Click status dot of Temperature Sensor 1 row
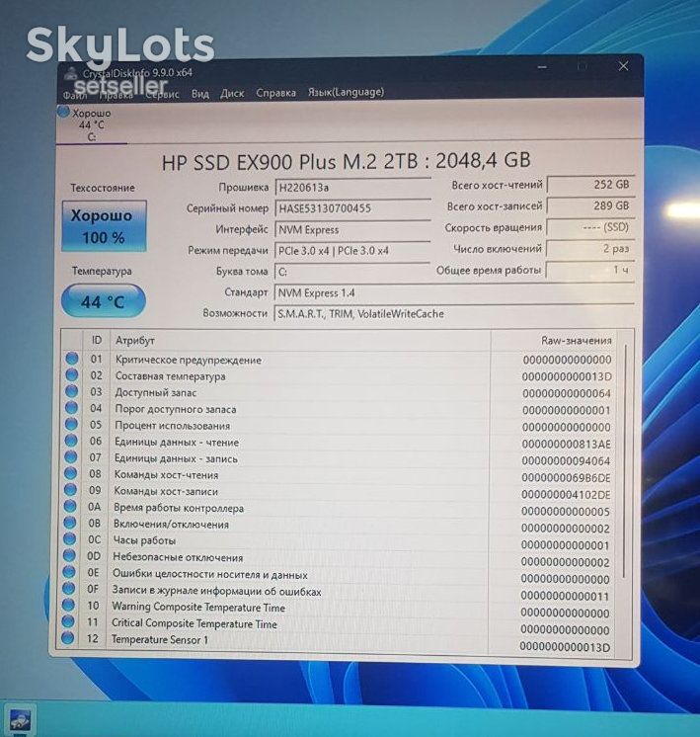 pos(68,638)
